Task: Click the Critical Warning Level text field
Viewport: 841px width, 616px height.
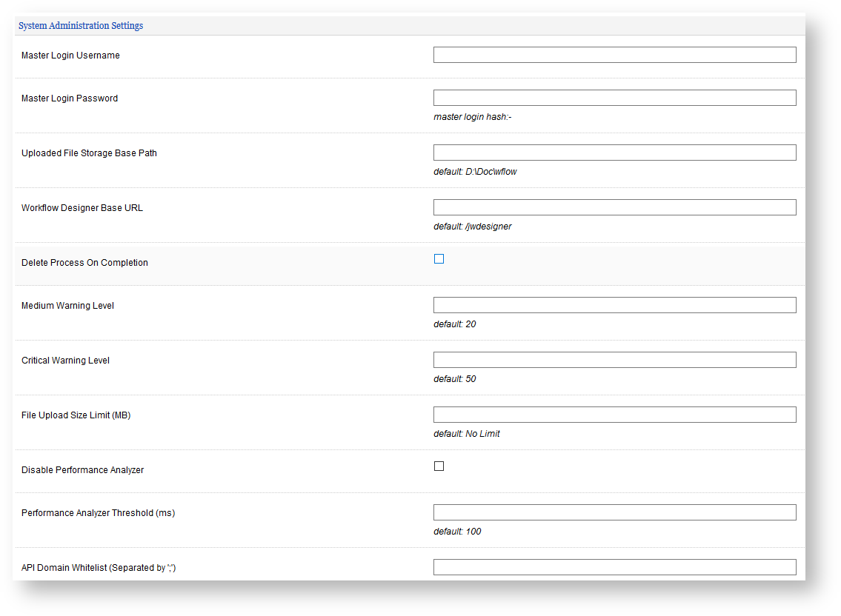Action: point(614,360)
